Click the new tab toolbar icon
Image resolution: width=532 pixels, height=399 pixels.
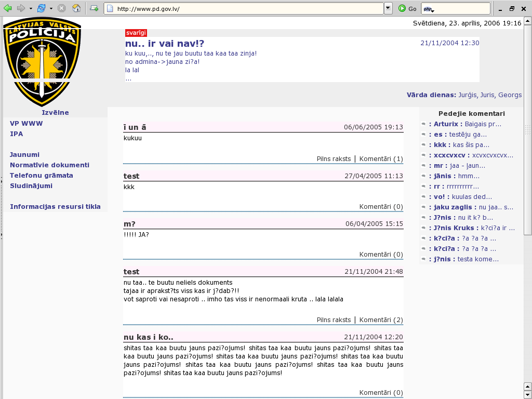[94, 8]
